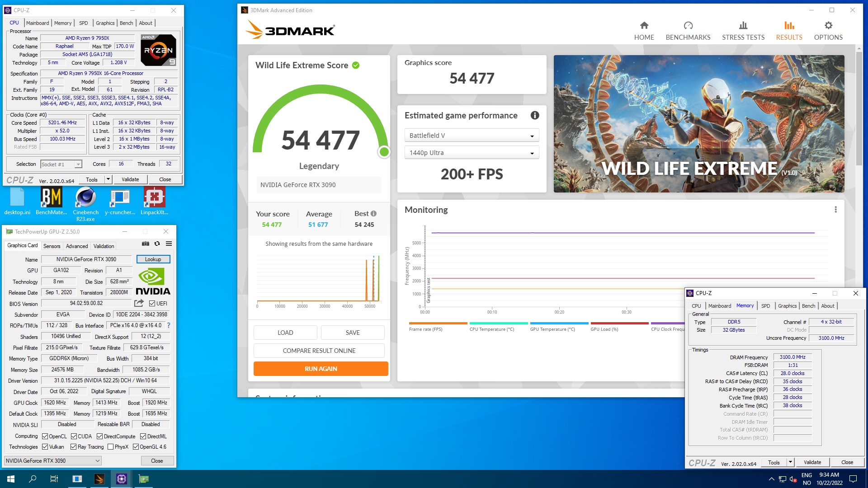
Task: Open the GPU selector dropdown in GPU-Z
Action: click(52, 461)
